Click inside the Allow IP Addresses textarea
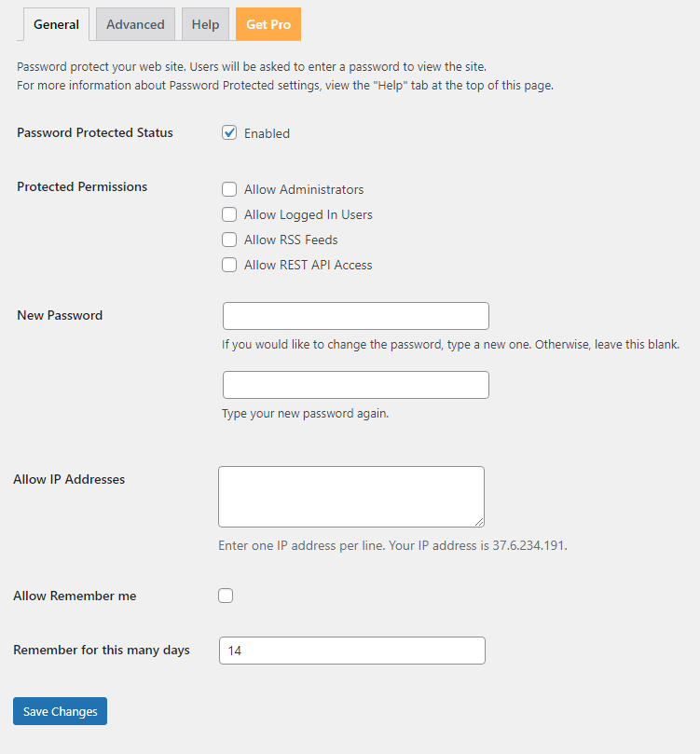The width and height of the screenshot is (700, 754). (x=351, y=497)
